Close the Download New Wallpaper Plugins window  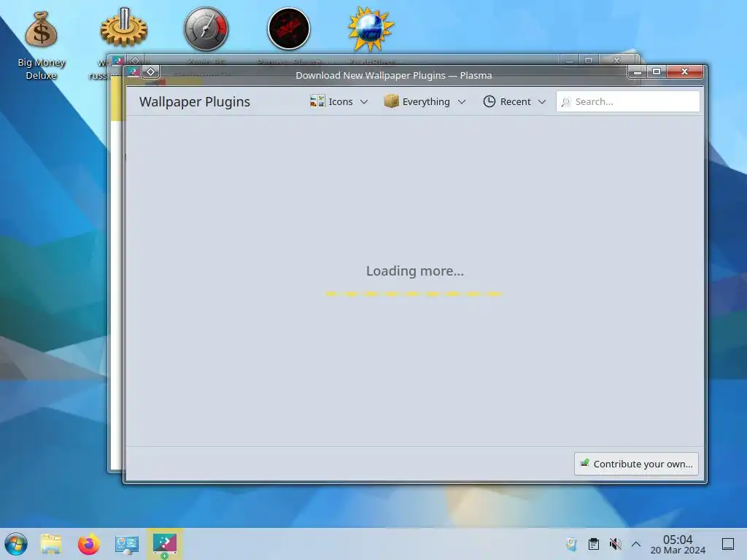pyautogui.click(x=684, y=72)
